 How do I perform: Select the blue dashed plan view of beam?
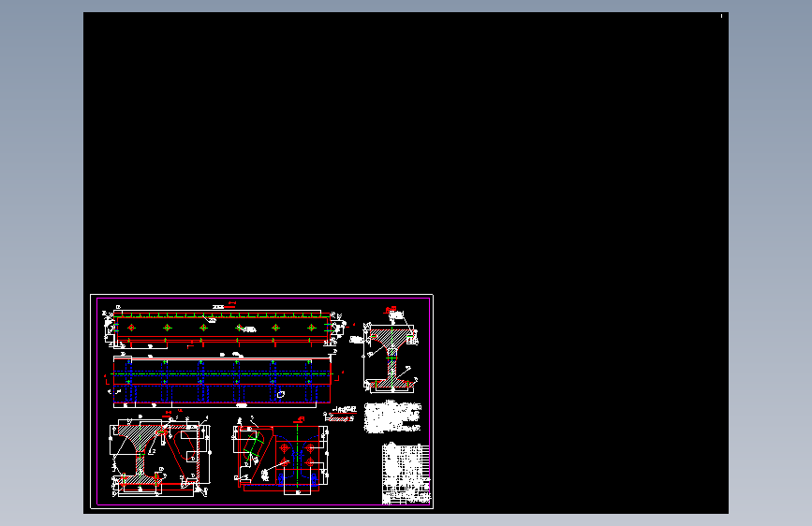pyautogui.click(x=223, y=381)
